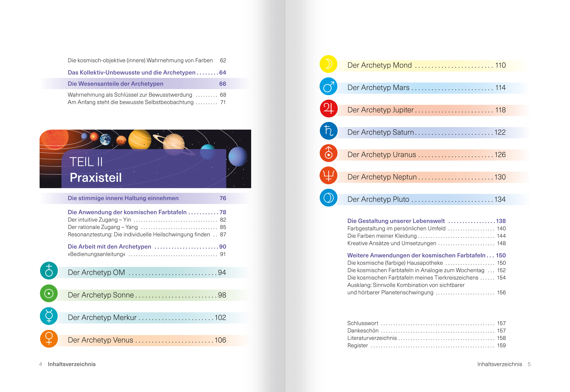The image size is (570, 392).
Task: Click the 'Der Archetyp Saturn' entry text
Action: pyautogui.click(x=380, y=132)
